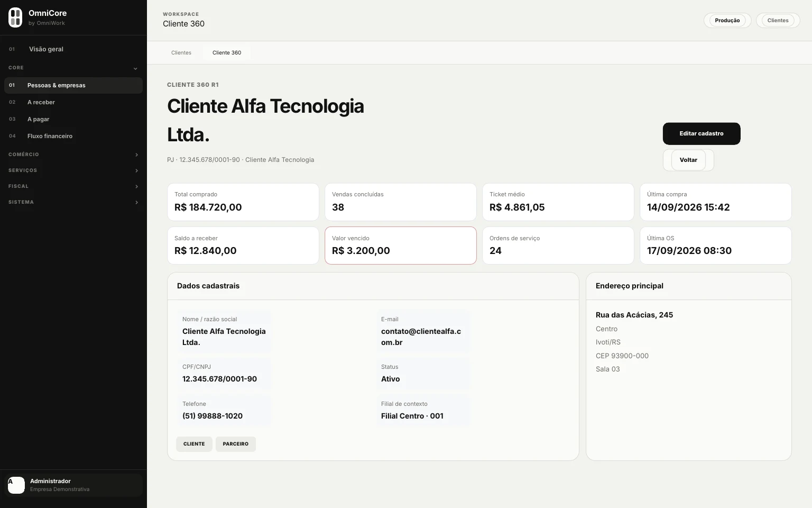Click the Produção button in header
Screen dimensions: 812x508
(727, 21)
